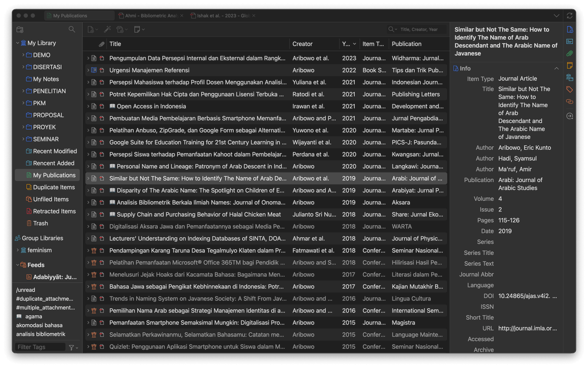Click the Filter Tags input field
Image resolution: width=588 pixels, height=368 pixels.
pos(40,347)
